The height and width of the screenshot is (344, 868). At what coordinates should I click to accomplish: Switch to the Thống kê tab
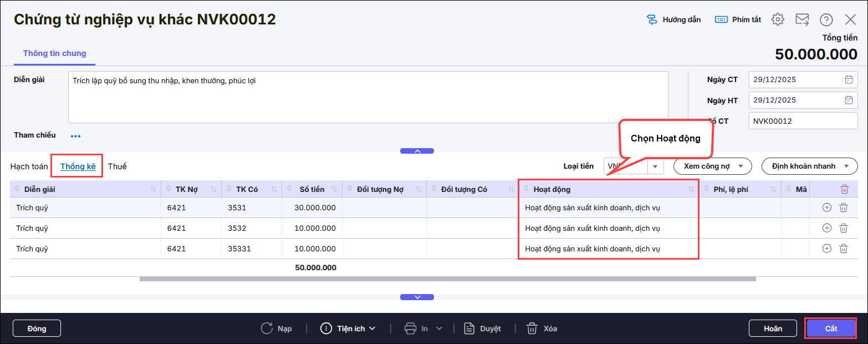78,166
